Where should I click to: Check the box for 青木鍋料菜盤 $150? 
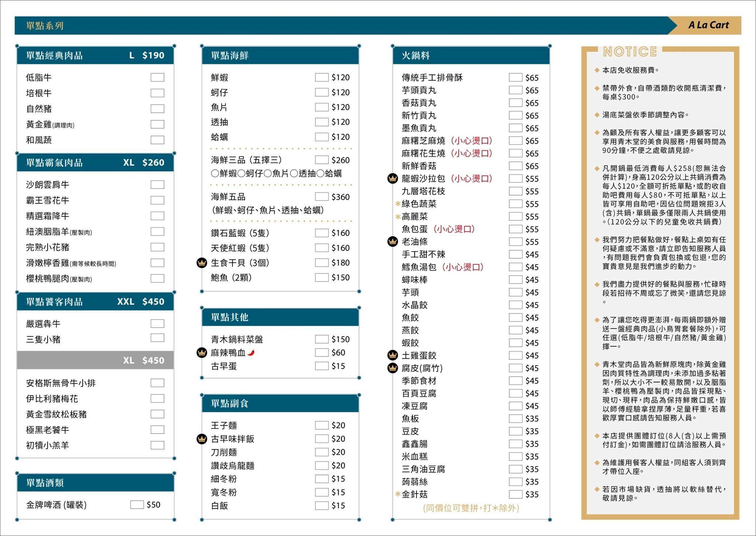click(322, 339)
